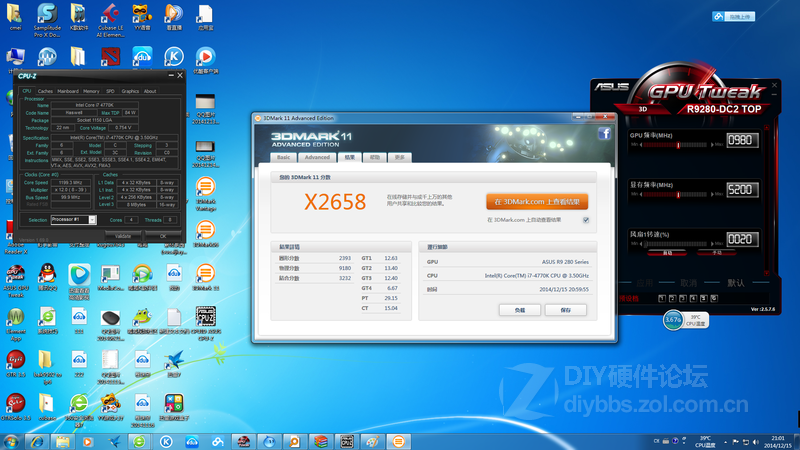The height and width of the screenshot is (450, 800).
Task: Click the volume icon in system tray
Action: point(755,442)
